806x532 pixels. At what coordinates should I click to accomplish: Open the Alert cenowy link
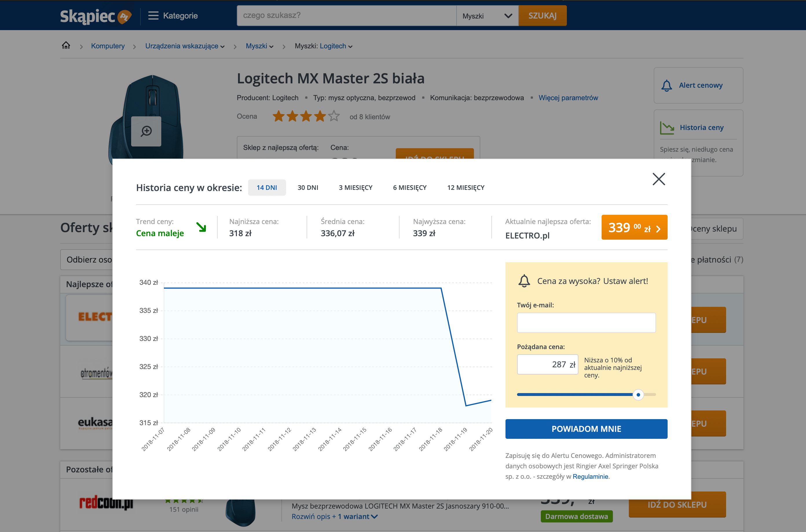pos(700,85)
